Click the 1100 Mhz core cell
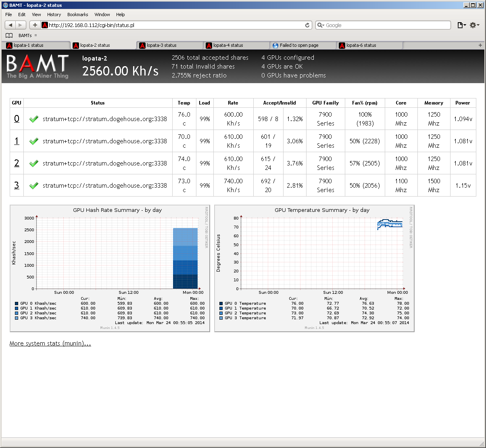 tap(401, 186)
